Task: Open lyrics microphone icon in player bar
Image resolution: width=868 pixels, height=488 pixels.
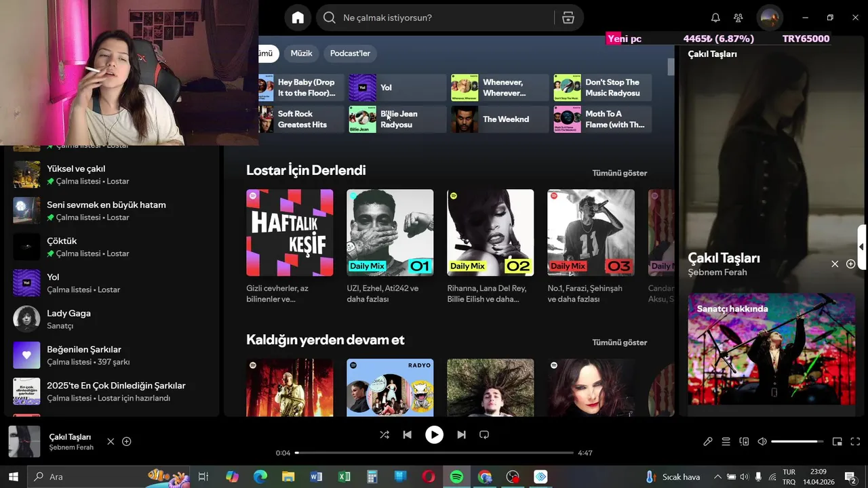Action: tap(707, 441)
